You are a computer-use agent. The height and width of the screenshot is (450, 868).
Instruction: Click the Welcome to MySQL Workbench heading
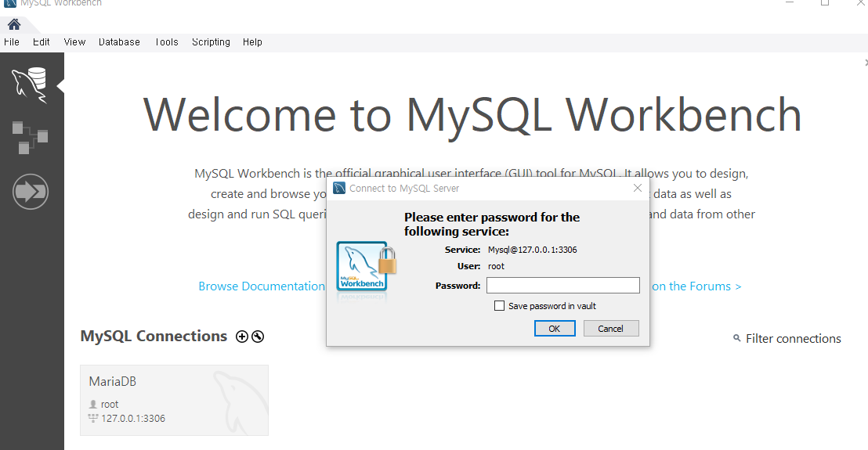(472, 114)
